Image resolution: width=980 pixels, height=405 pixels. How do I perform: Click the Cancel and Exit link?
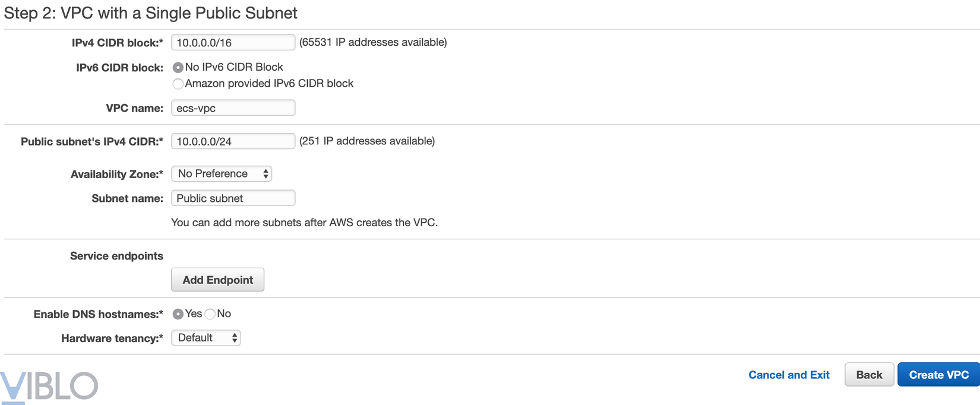[789, 375]
